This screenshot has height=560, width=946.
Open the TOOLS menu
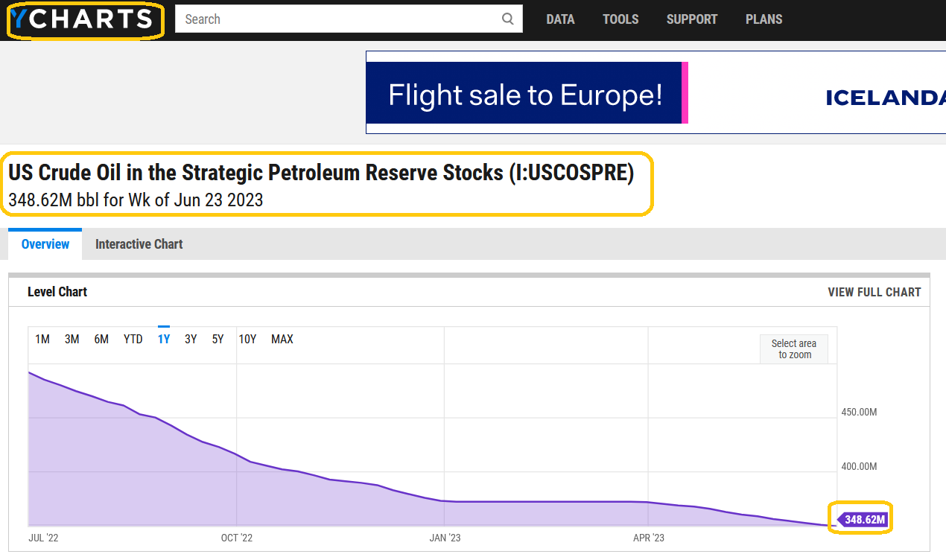pyautogui.click(x=620, y=19)
